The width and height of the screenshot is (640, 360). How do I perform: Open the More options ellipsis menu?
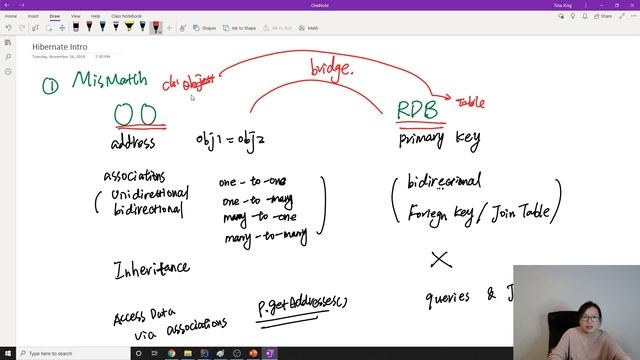(x=634, y=16)
